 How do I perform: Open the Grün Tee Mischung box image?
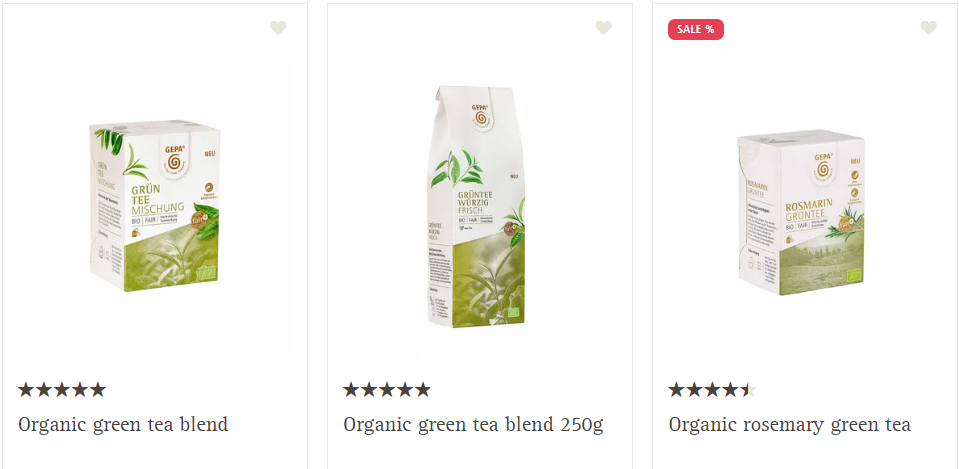(x=155, y=206)
